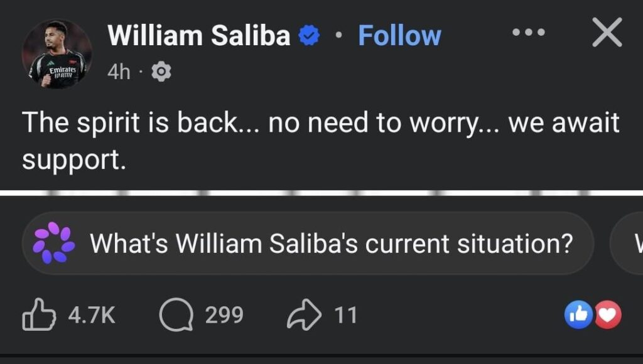The width and height of the screenshot is (643, 364).
Task: Share the post with the share arrow icon
Action: (x=305, y=316)
